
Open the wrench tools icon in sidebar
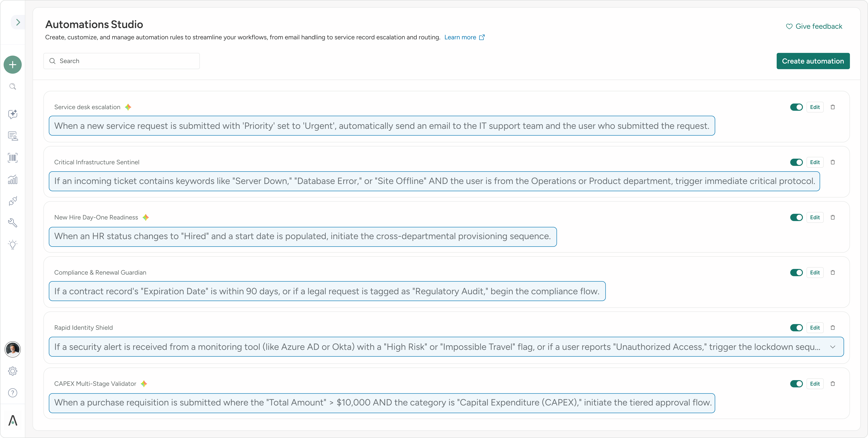pyautogui.click(x=12, y=223)
